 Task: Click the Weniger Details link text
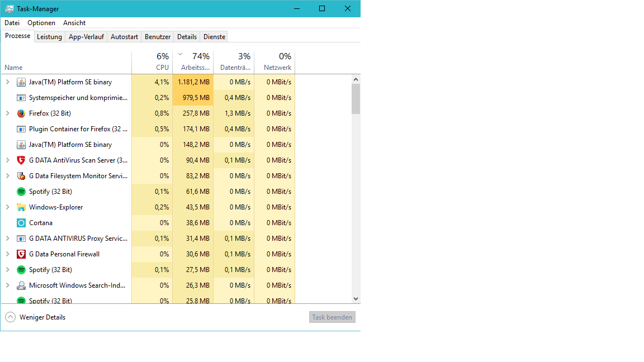click(x=42, y=317)
